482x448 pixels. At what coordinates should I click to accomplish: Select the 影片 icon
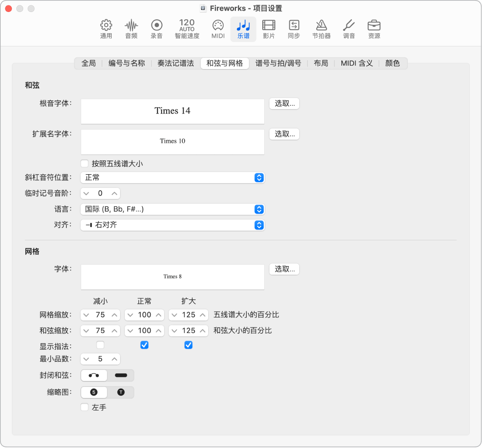point(268,29)
